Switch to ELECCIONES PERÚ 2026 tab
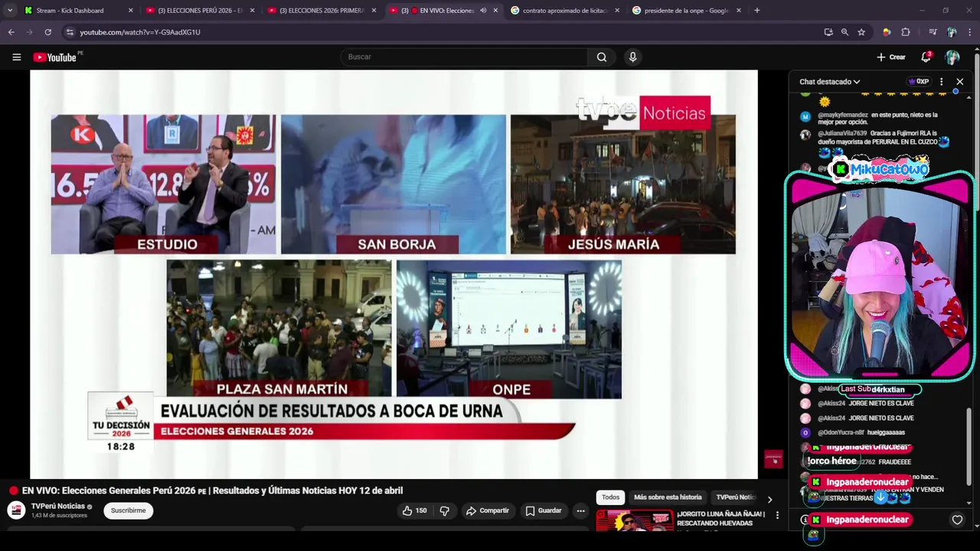Image resolution: width=980 pixels, height=551 pixels. 199,11
